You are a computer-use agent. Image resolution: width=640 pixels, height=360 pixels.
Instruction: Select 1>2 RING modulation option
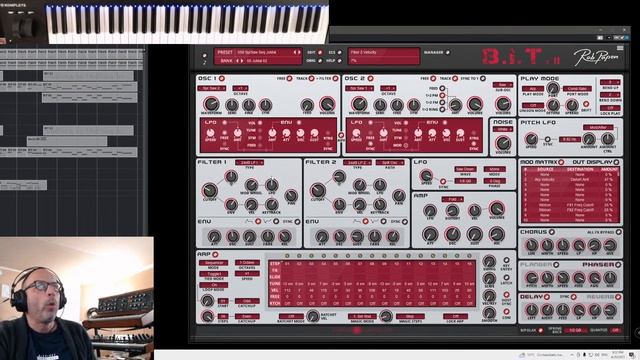coord(442,110)
